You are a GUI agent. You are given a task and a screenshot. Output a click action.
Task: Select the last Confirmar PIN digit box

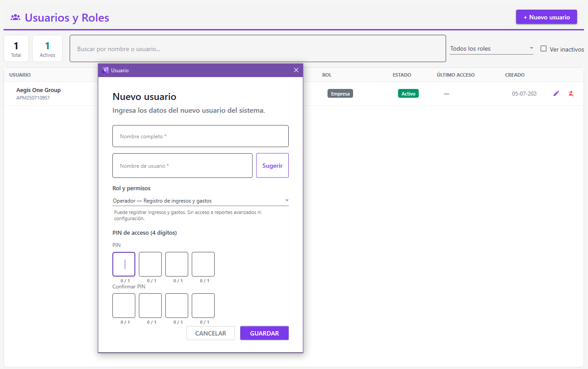[203, 306]
